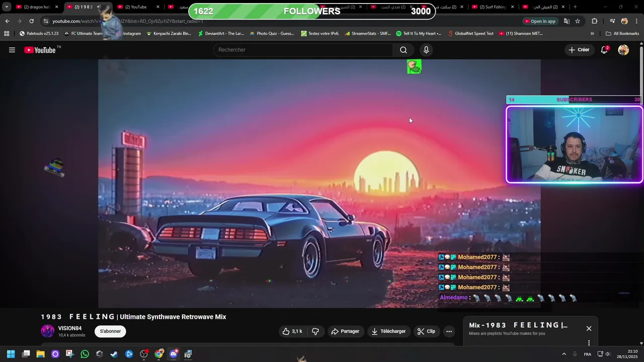Create a Clip with scissors button
The height and width of the screenshot is (362, 644).
(x=426, y=331)
